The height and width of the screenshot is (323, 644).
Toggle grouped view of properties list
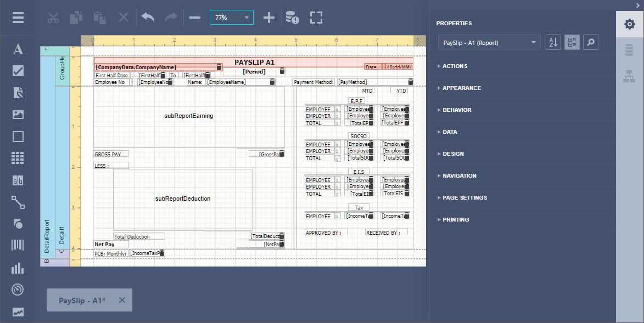click(572, 42)
